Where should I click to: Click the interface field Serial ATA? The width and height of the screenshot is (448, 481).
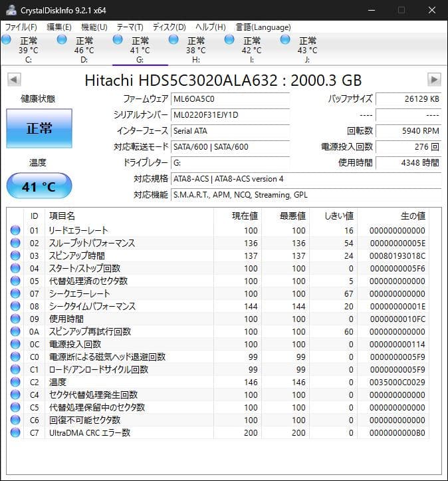230,131
